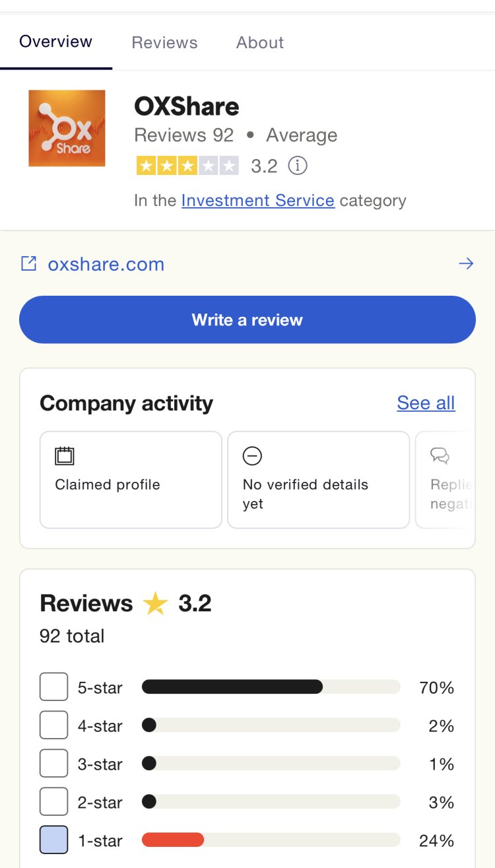Click the minus-circle icon on No verified details card
The image size is (495, 868).
pyautogui.click(x=252, y=455)
